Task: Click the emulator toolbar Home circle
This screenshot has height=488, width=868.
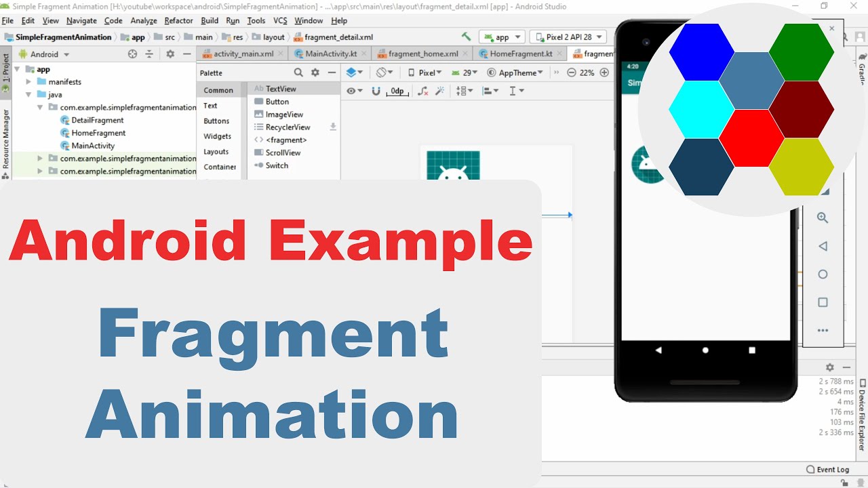Action: 823,274
